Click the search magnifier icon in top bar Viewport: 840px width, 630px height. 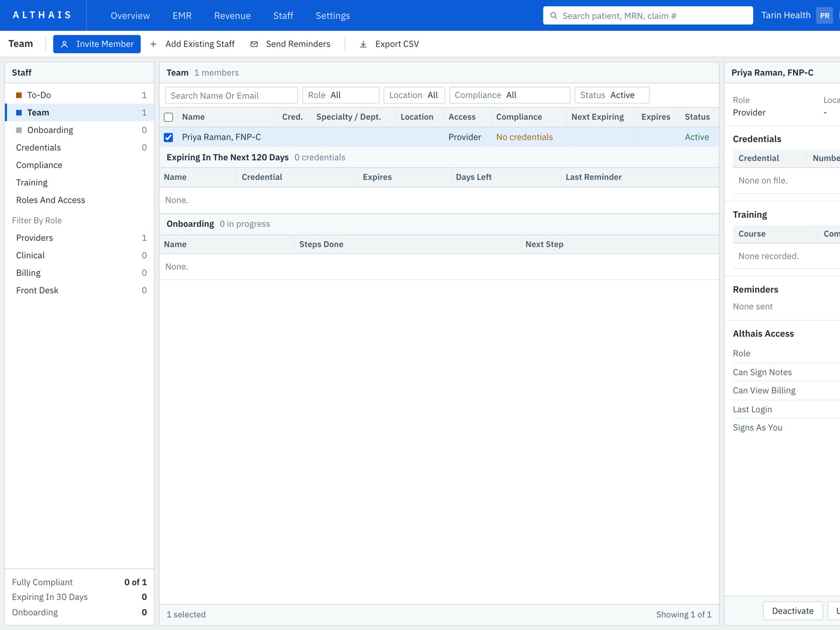[x=553, y=16]
